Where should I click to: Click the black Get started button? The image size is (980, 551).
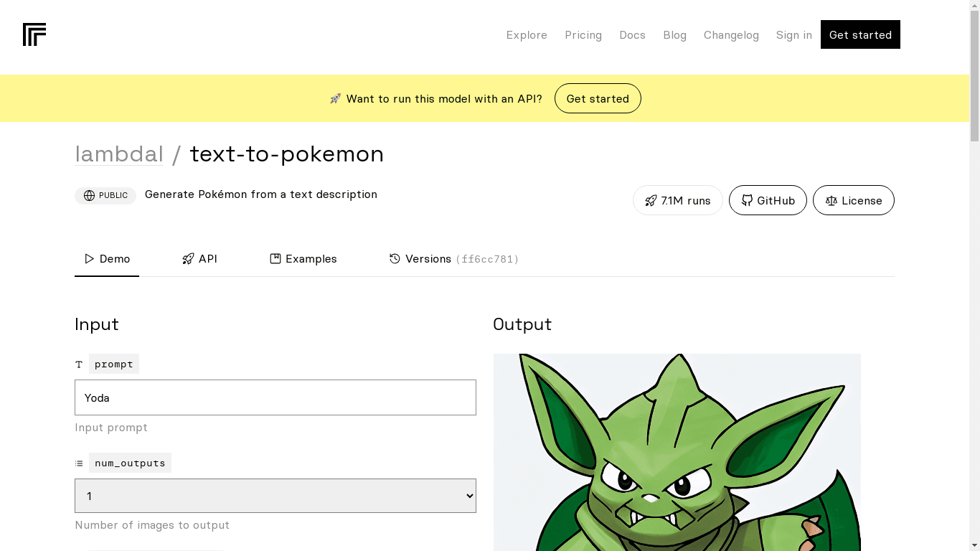pos(860,34)
